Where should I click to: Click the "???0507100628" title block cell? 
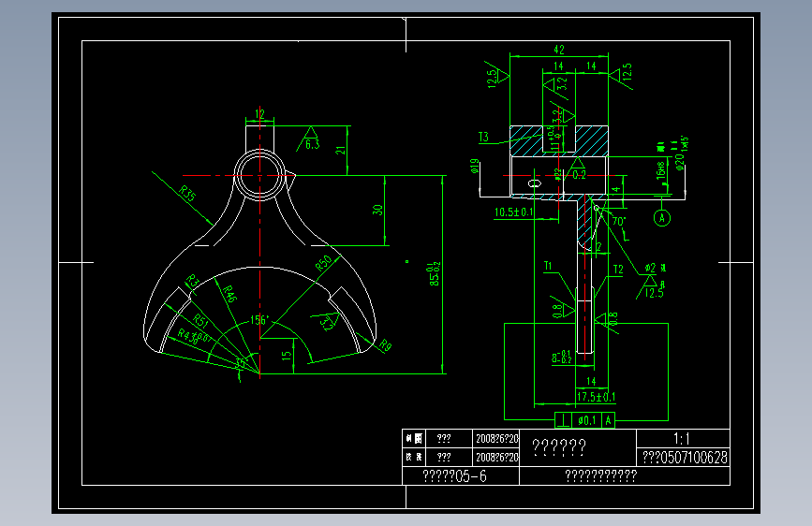click(x=684, y=458)
